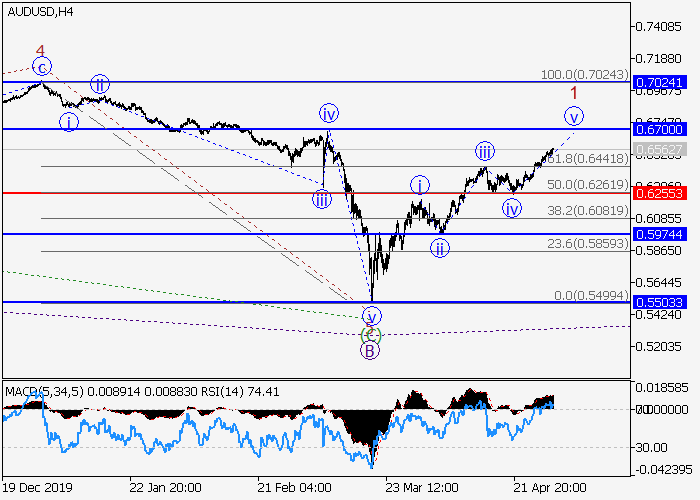Select the circled wave ii marker above the 0.59744 line
The width and height of the screenshot is (700, 500).
click(x=440, y=248)
